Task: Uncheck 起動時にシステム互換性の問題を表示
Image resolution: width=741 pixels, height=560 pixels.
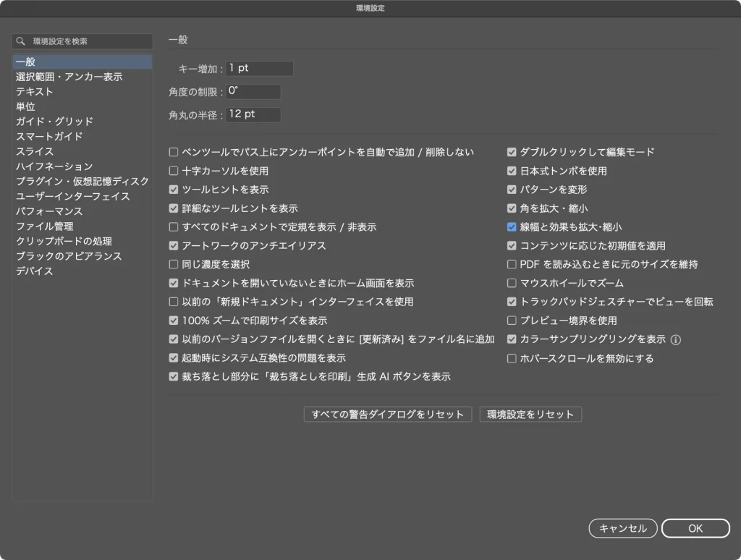Action: point(174,357)
